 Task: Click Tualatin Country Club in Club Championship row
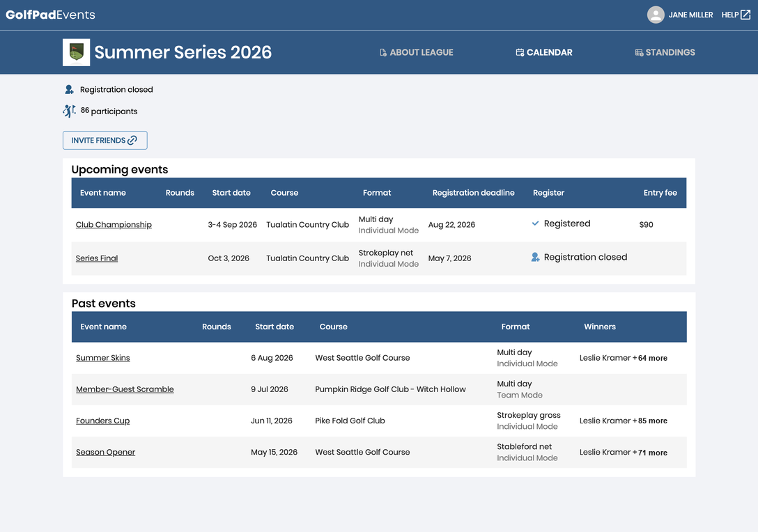307,225
